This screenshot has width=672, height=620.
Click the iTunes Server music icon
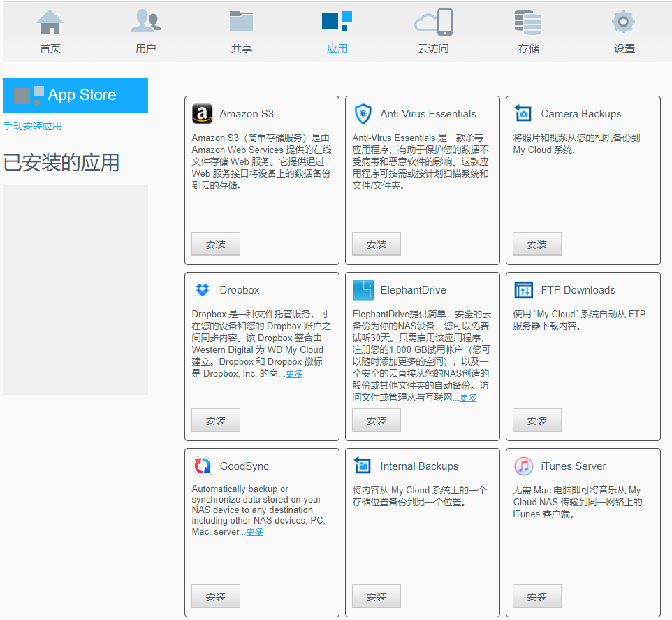click(524, 466)
